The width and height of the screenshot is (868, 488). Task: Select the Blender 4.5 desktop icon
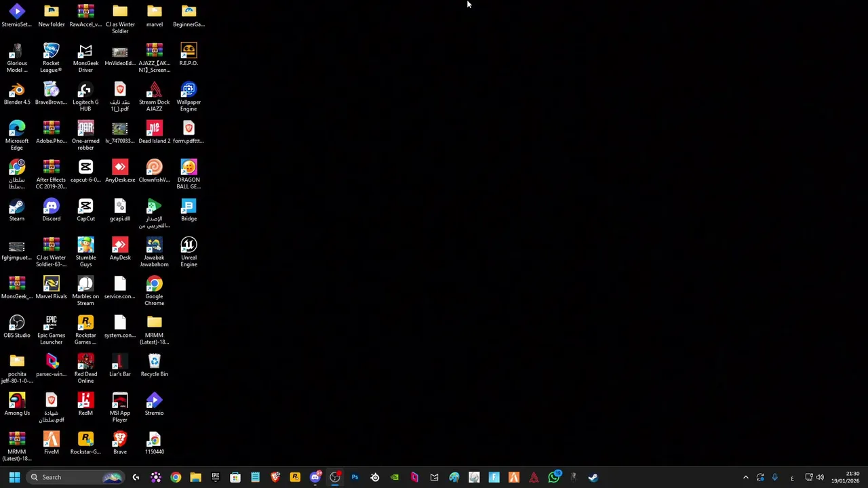tap(17, 95)
